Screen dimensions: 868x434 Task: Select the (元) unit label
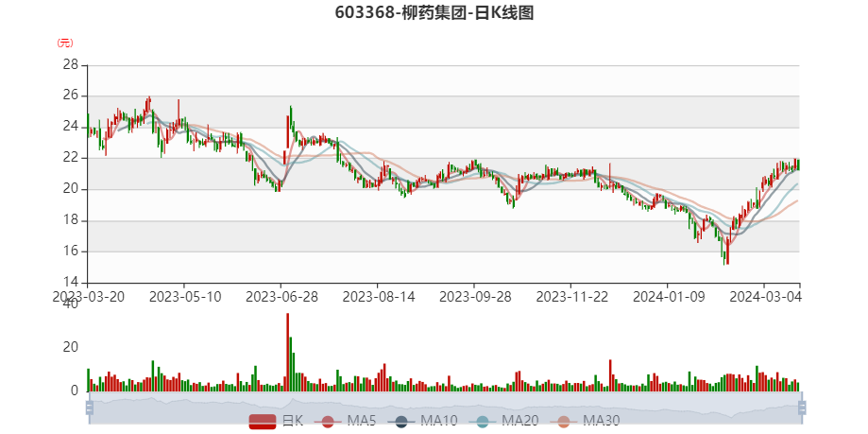[65, 43]
